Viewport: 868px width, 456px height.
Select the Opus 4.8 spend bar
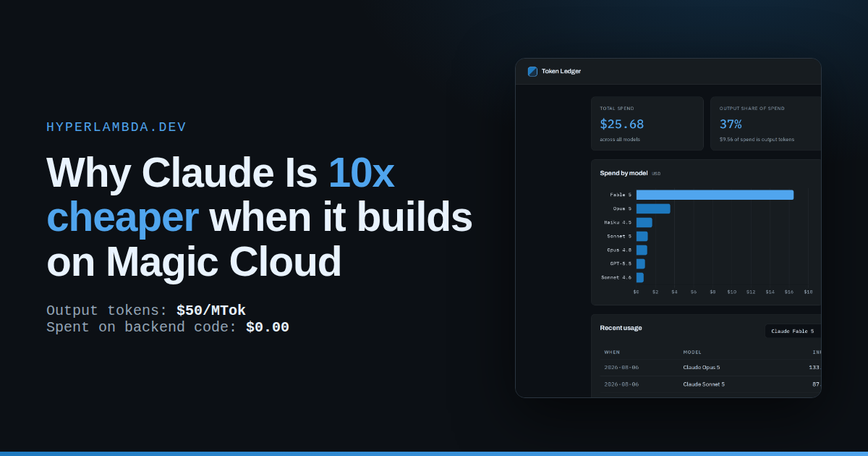click(642, 250)
